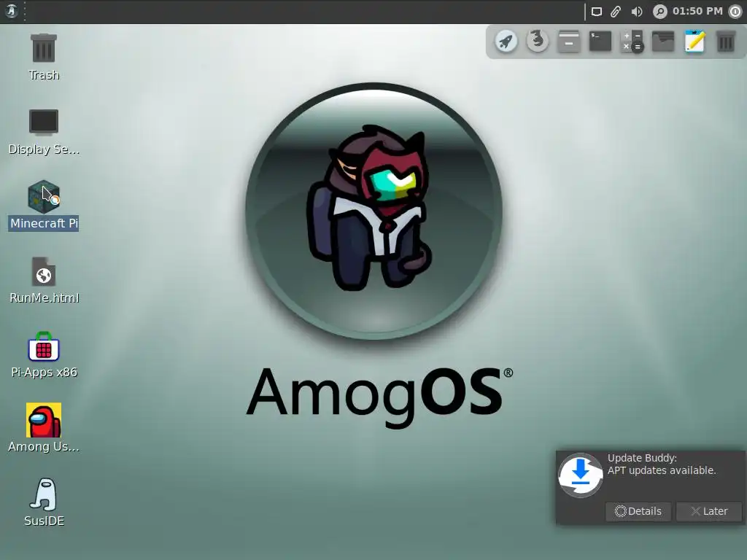Image resolution: width=747 pixels, height=560 pixels.
Task: Click the power button in top-right corner
Action: coord(735,12)
